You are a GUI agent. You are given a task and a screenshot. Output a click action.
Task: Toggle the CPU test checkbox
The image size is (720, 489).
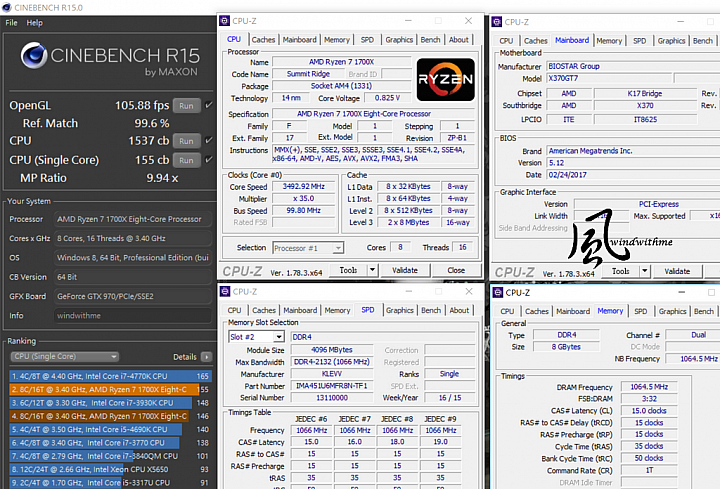tap(209, 140)
